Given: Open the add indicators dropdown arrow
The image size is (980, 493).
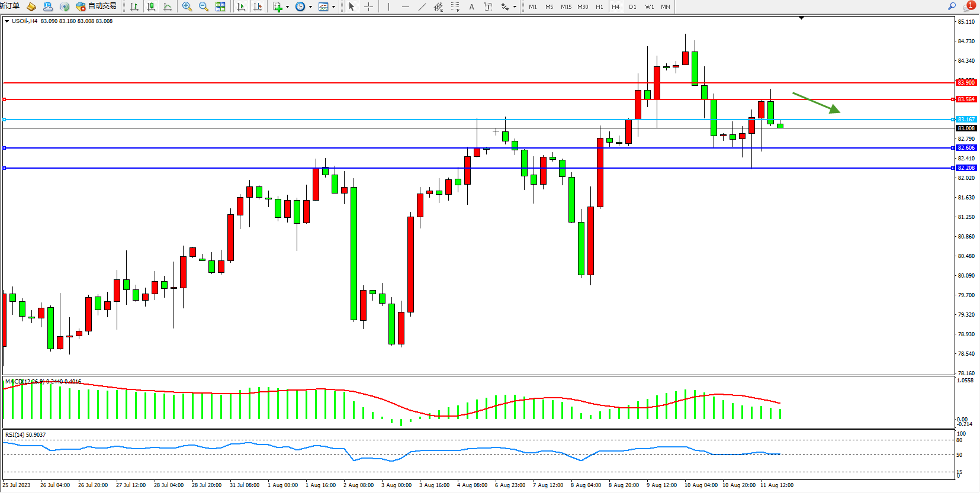Looking at the screenshot, I should [x=287, y=7].
